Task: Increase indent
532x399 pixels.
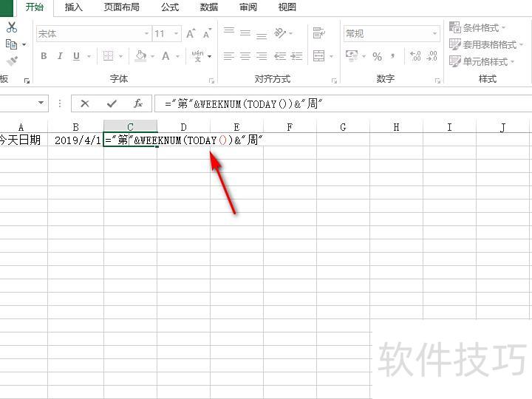Action: click(x=296, y=56)
